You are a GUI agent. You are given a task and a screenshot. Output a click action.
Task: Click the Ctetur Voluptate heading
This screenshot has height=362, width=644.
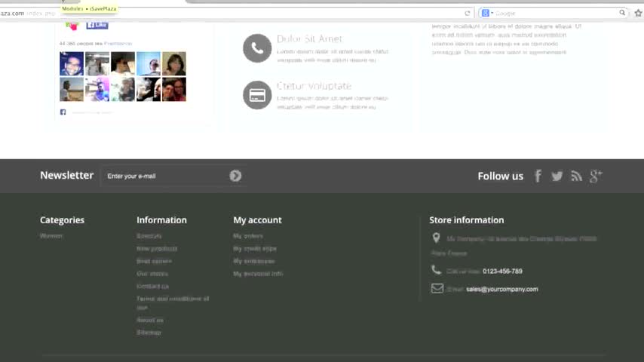point(314,86)
